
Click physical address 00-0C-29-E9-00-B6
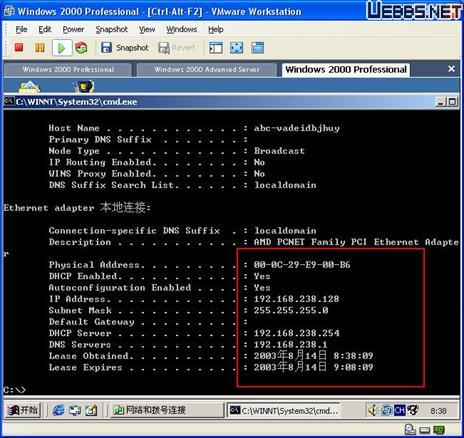point(302,265)
